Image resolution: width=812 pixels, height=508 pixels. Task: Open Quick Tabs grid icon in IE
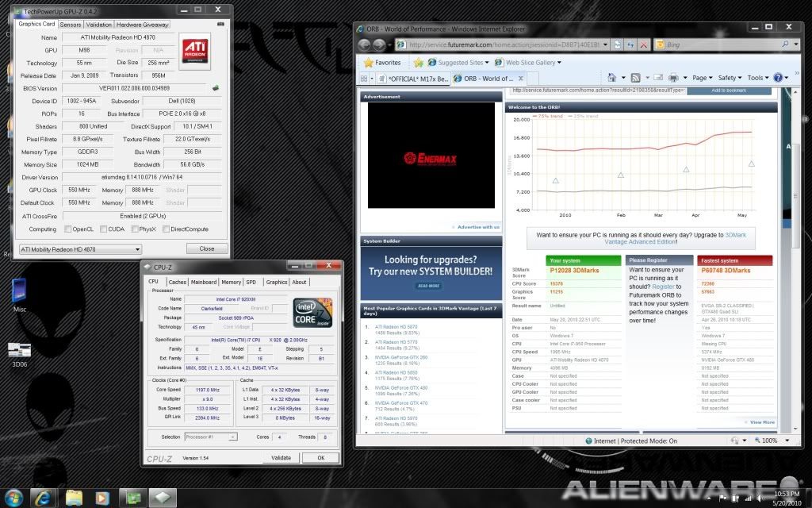coord(365,79)
